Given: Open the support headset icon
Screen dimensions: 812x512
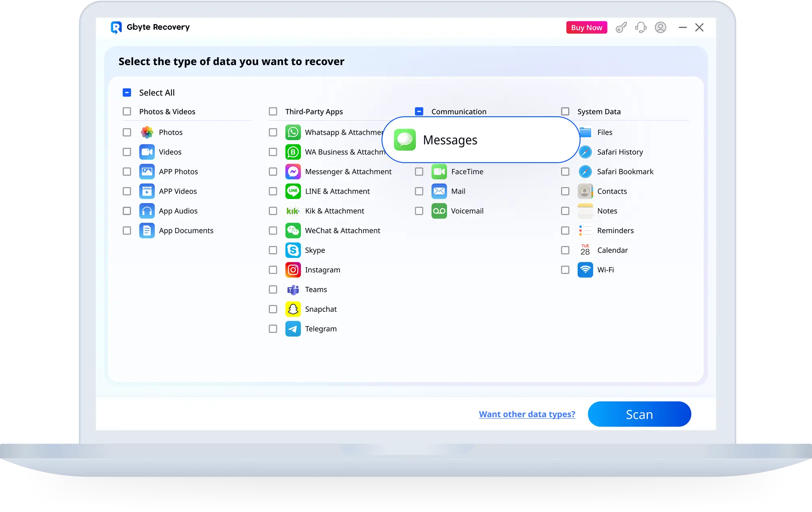Looking at the screenshot, I should (x=641, y=27).
